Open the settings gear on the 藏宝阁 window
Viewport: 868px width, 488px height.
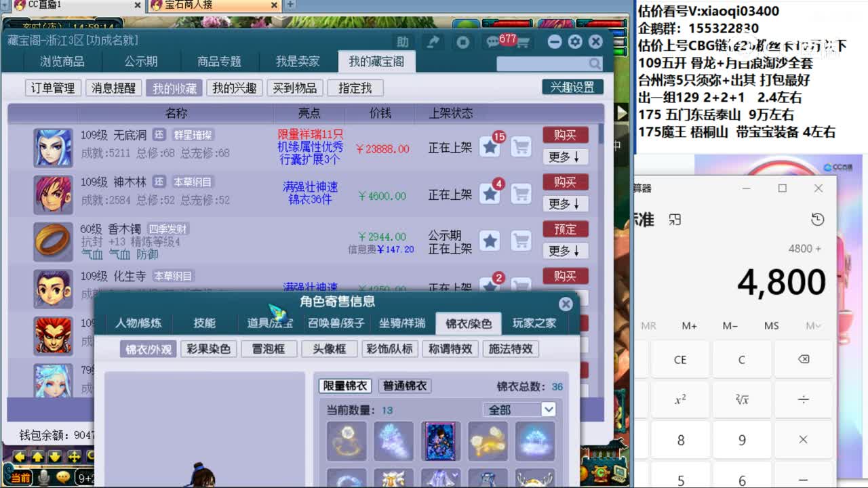tap(574, 41)
